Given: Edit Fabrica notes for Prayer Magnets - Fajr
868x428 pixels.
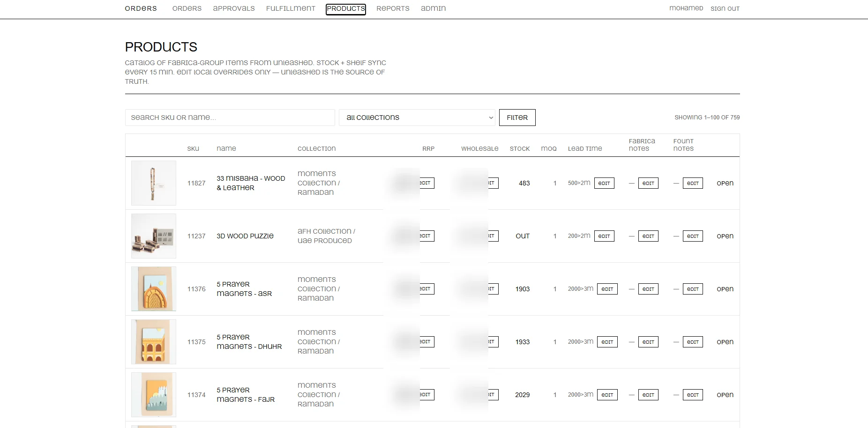Looking at the screenshot, I should [x=648, y=395].
